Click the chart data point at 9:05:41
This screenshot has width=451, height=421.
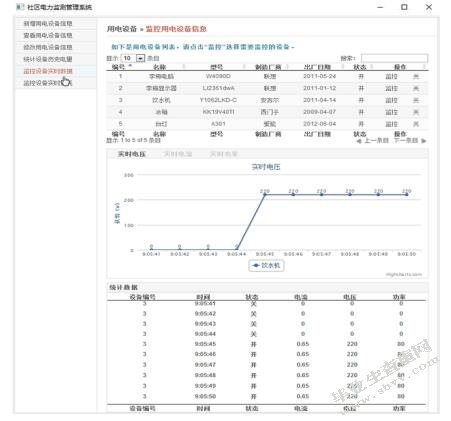(151, 249)
